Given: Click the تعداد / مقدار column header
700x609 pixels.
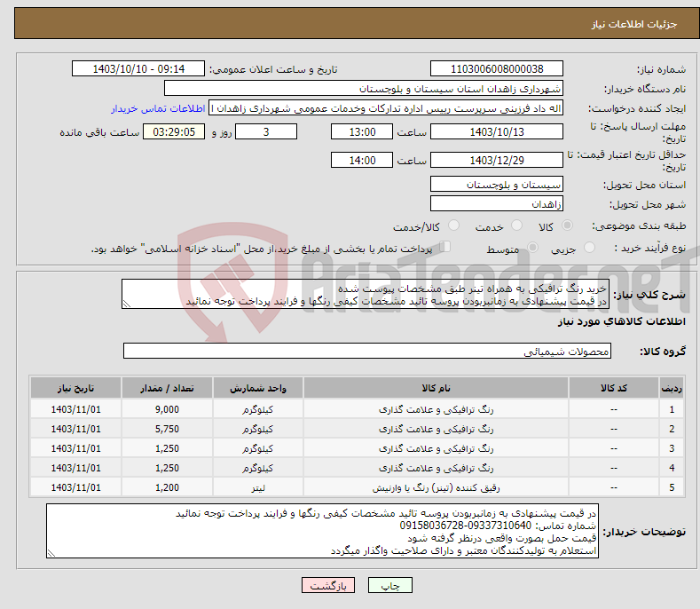Looking at the screenshot, I should pyautogui.click(x=167, y=388).
